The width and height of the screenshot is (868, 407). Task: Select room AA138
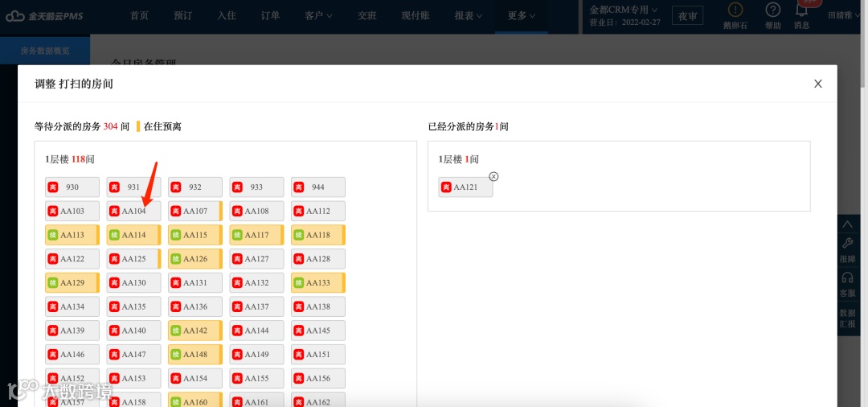(318, 306)
